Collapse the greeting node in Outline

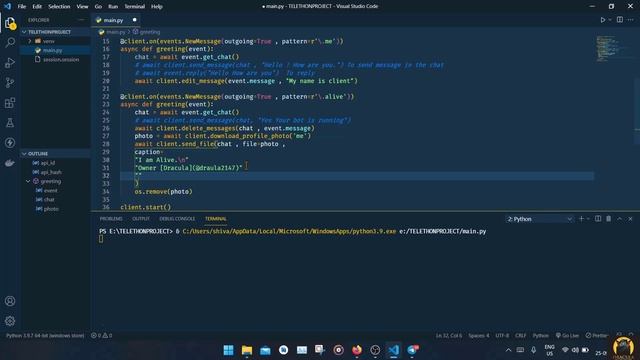click(x=28, y=181)
